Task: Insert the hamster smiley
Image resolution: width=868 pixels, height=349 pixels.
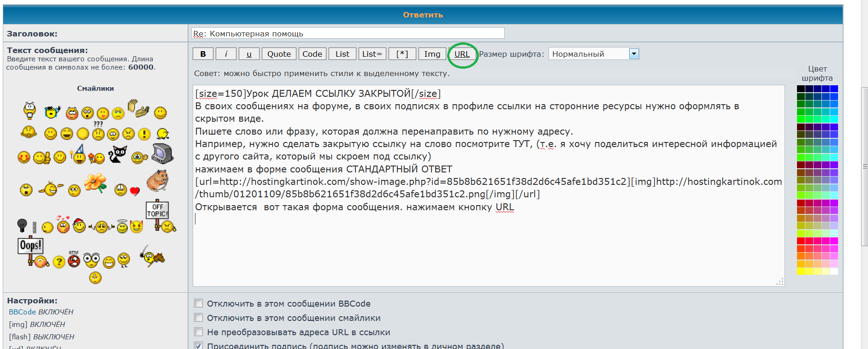Action: tap(157, 180)
